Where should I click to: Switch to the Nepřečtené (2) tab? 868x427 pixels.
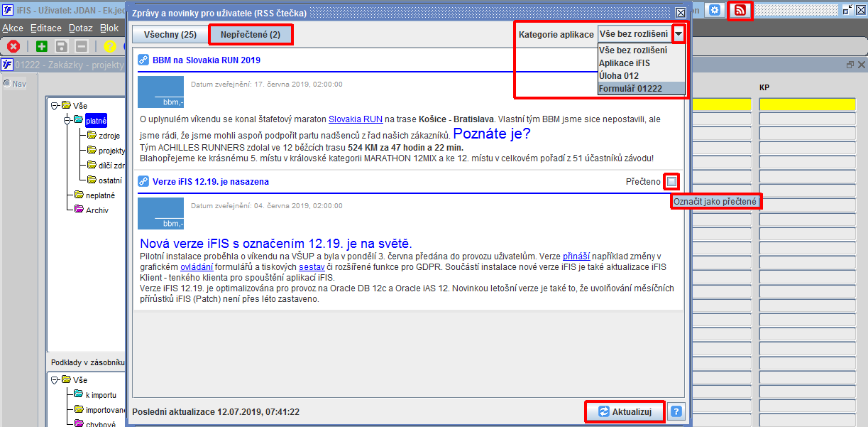tap(250, 34)
